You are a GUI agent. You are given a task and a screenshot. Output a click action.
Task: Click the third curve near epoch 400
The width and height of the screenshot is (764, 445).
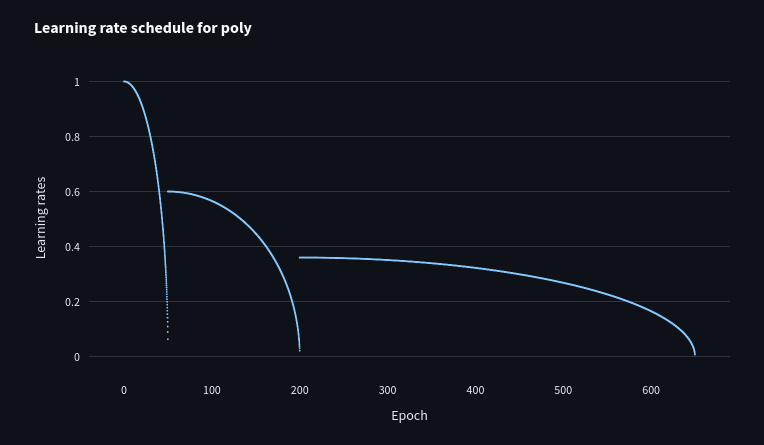point(475,267)
